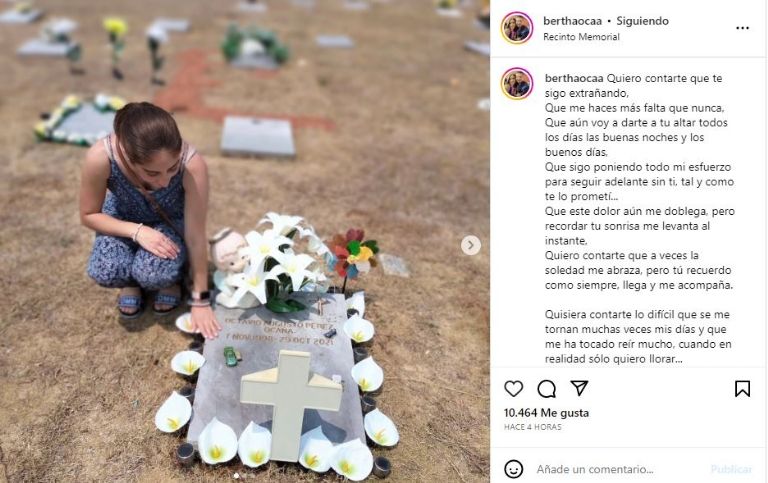Open Recinto Memorial location link
768x483 pixels.
coord(581,37)
